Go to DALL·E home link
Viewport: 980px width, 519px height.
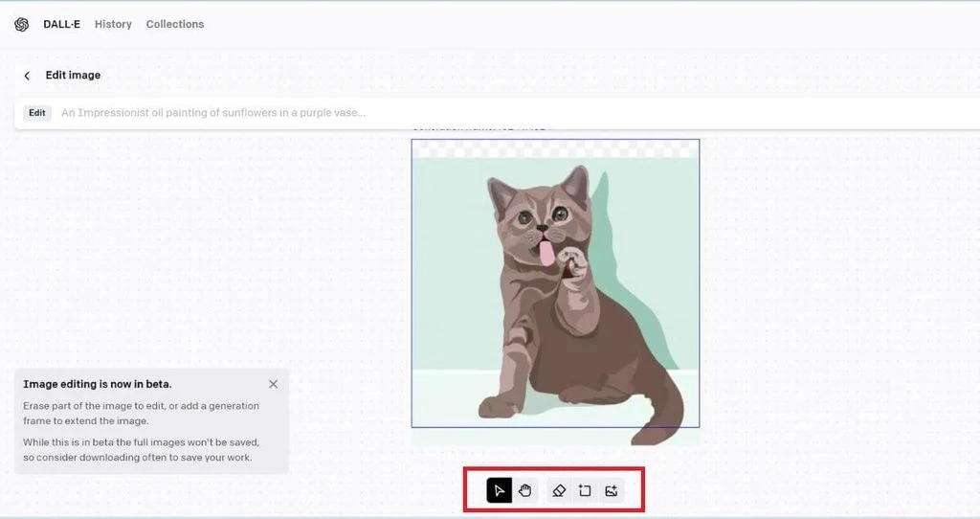coord(61,24)
